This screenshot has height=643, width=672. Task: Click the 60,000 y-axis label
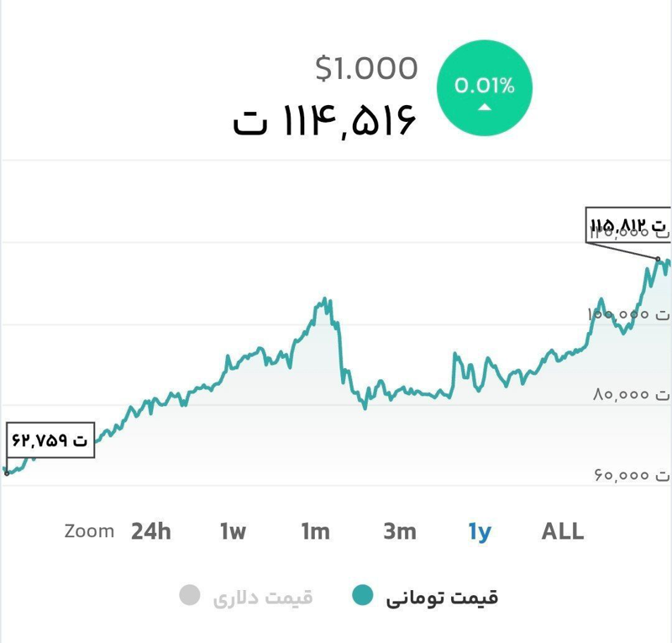pos(621,476)
